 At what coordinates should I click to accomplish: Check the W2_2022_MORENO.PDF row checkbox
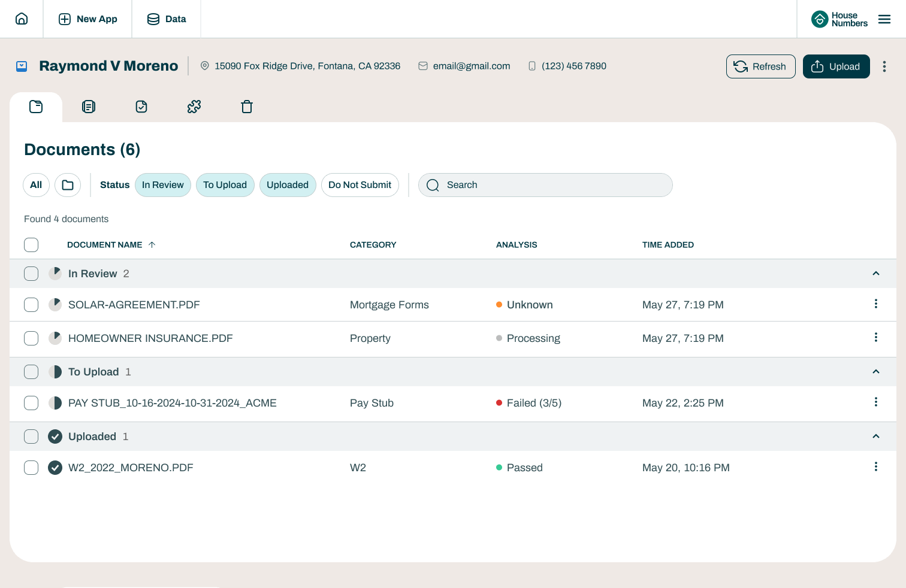tap(31, 468)
